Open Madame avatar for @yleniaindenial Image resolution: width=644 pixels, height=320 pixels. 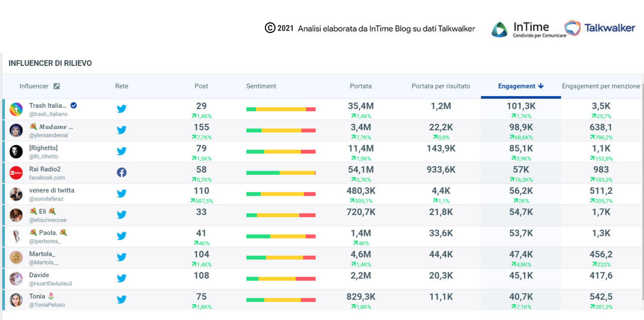tap(16, 130)
